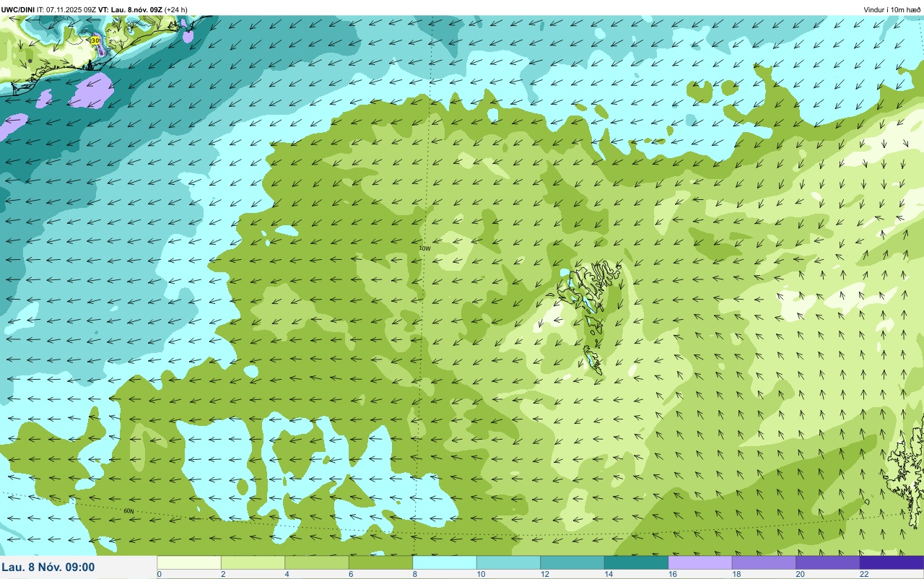Click the medium purple 18–20 legend swatch
This screenshot has width=924, height=579.
click(764, 562)
